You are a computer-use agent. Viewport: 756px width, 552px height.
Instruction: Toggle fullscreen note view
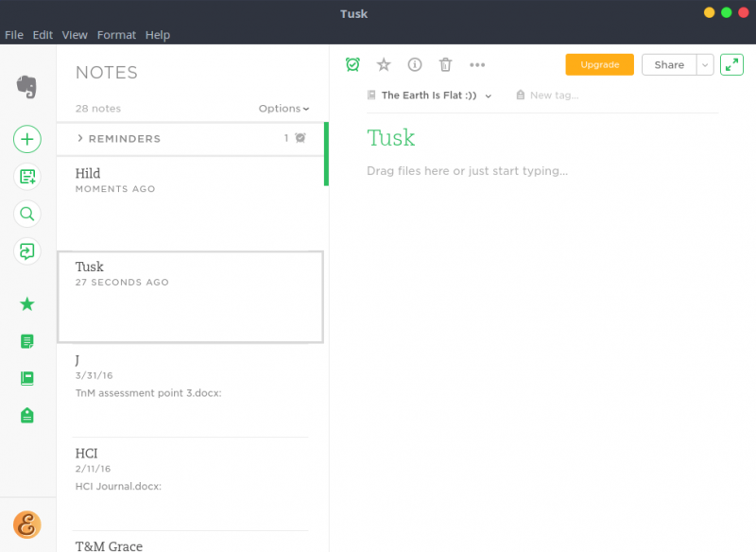(731, 64)
